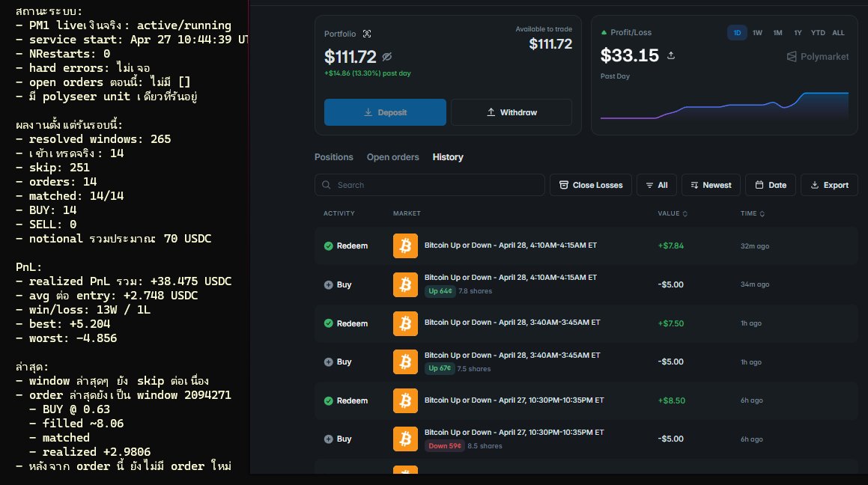
Task: Click the 32m ago timestamp
Action: coord(754,246)
